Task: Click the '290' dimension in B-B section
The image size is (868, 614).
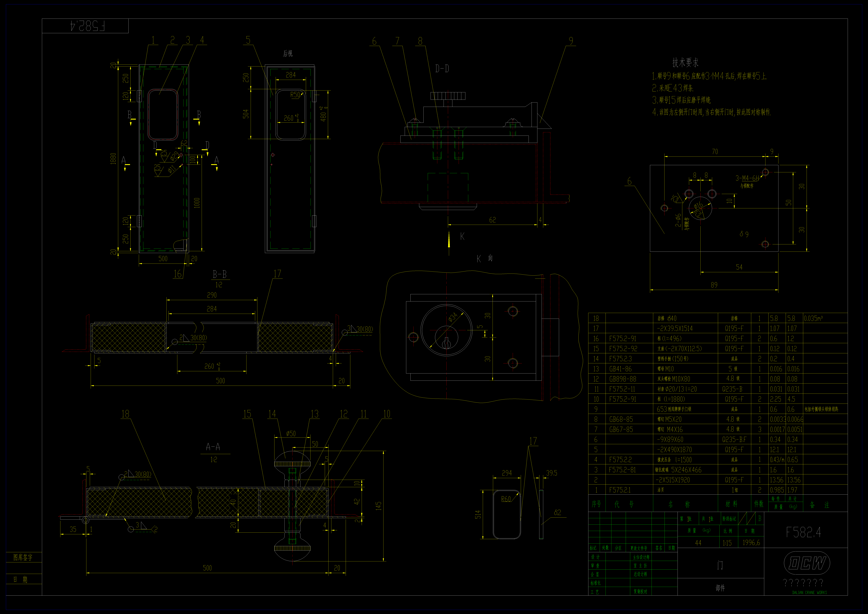Action: click(x=212, y=295)
